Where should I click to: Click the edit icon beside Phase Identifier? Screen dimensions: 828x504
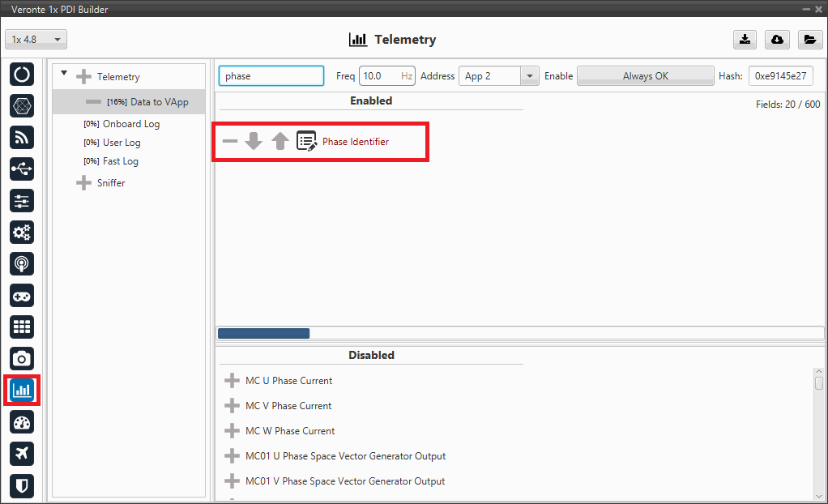point(306,142)
